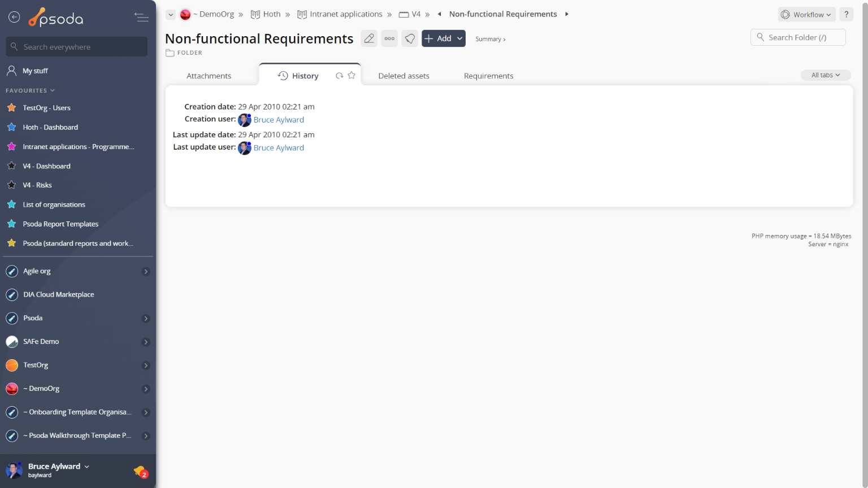Click the edit pencil icon beside title

pos(369,38)
